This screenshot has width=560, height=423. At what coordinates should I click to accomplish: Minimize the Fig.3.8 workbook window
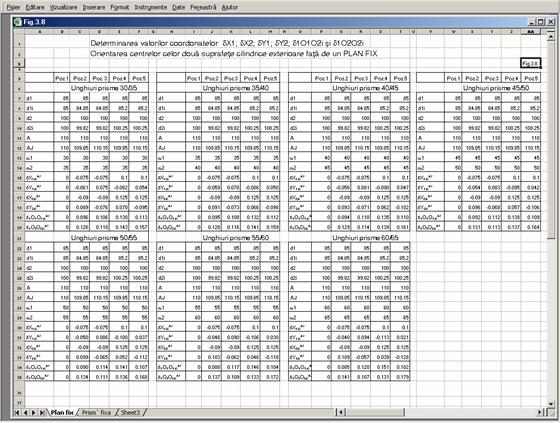click(531, 22)
